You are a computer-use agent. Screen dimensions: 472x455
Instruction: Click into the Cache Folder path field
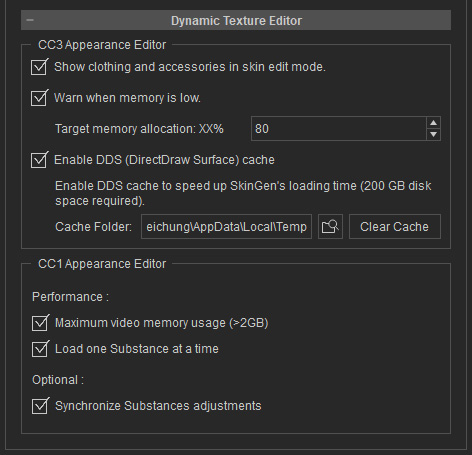point(226,227)
